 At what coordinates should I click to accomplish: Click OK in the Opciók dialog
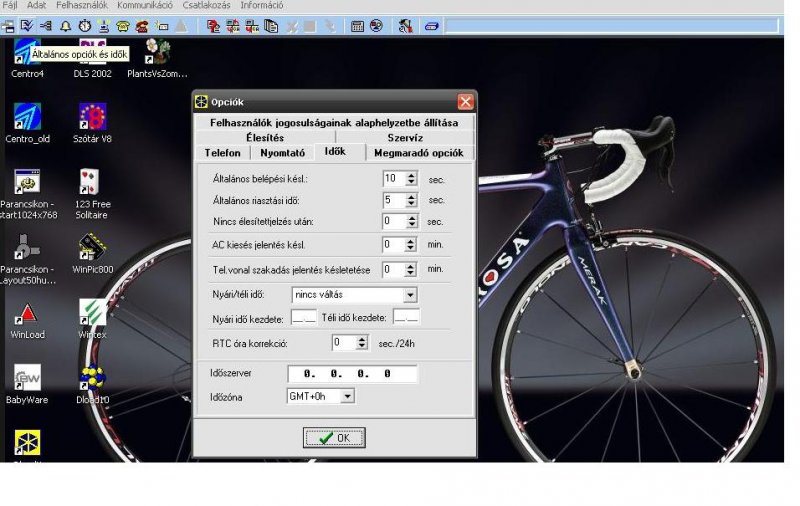pyautogui.click(x=334, y=438)
